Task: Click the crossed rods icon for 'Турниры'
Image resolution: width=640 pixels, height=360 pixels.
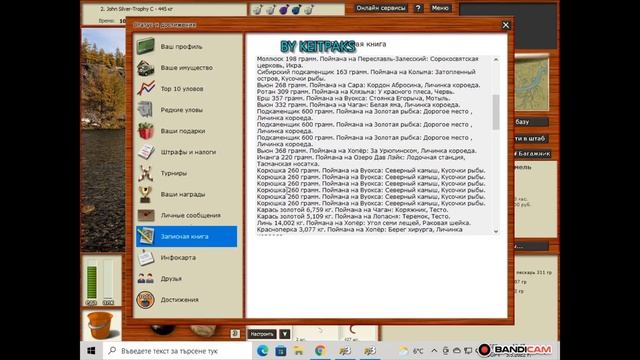Action: (145, 173)
